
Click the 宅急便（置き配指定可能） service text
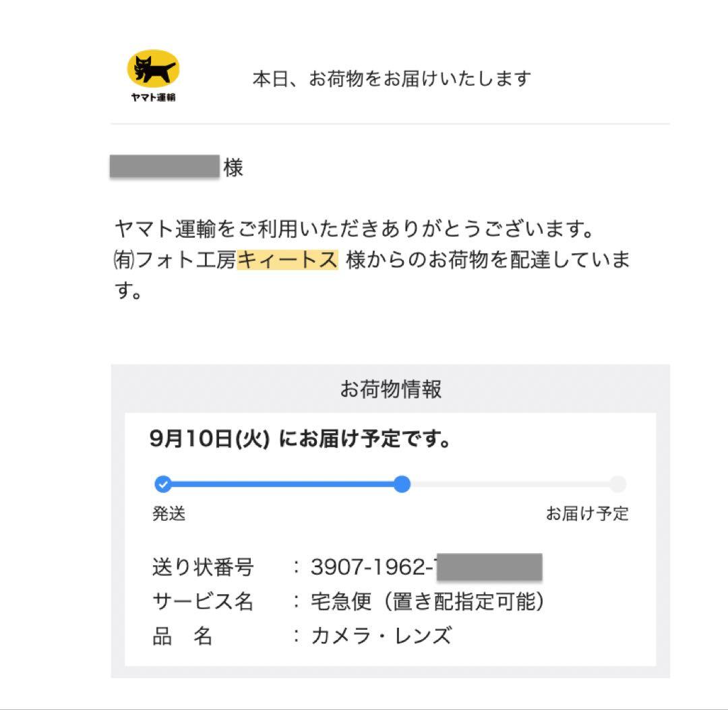click(x=427, y=602)
